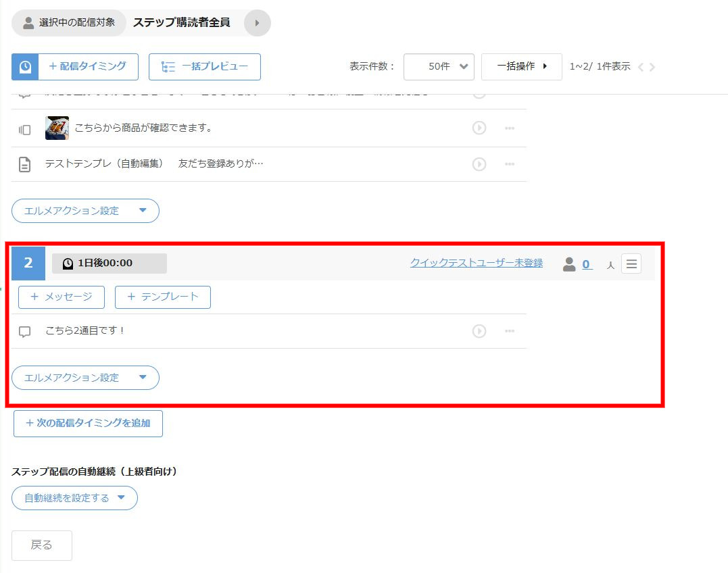Viewport: 728px width, 573px height.
Task: Click ＋次の配信タイミングを追加 button
Action: [x=88, y=424]
